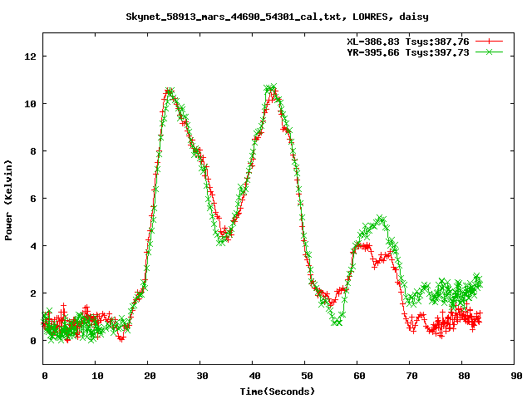532x399 pixels.
Task: Click the x-axis tick label 40
Action: 254,376
